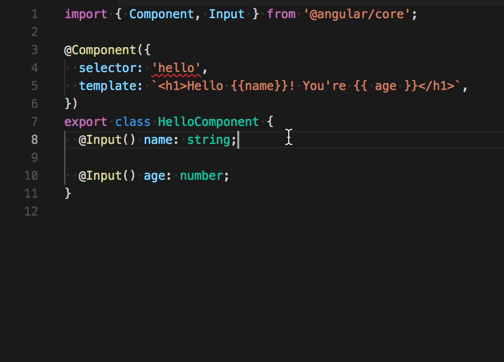Click the 'string;' type annotation
Screen dimensions: 504x362
tap(212, 140)
